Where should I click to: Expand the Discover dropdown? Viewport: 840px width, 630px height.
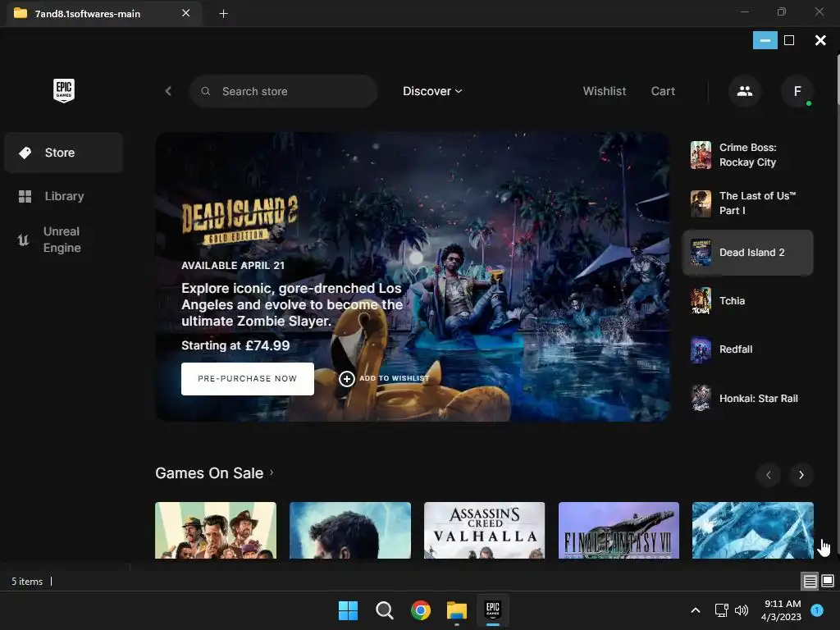coord(432,91)
